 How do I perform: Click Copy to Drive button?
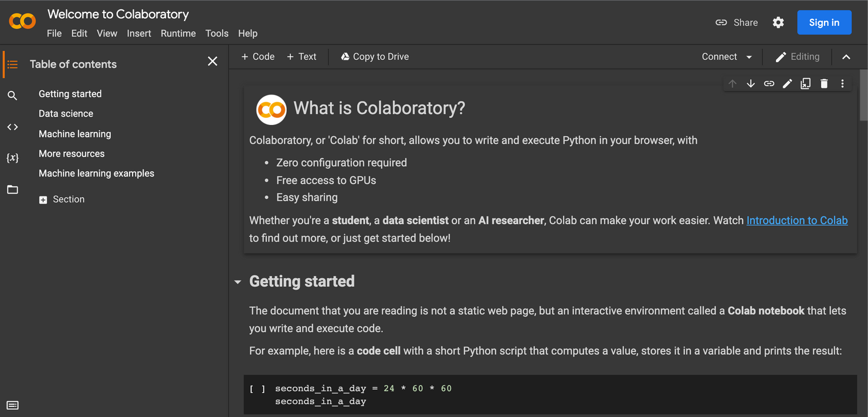point(375,56)
